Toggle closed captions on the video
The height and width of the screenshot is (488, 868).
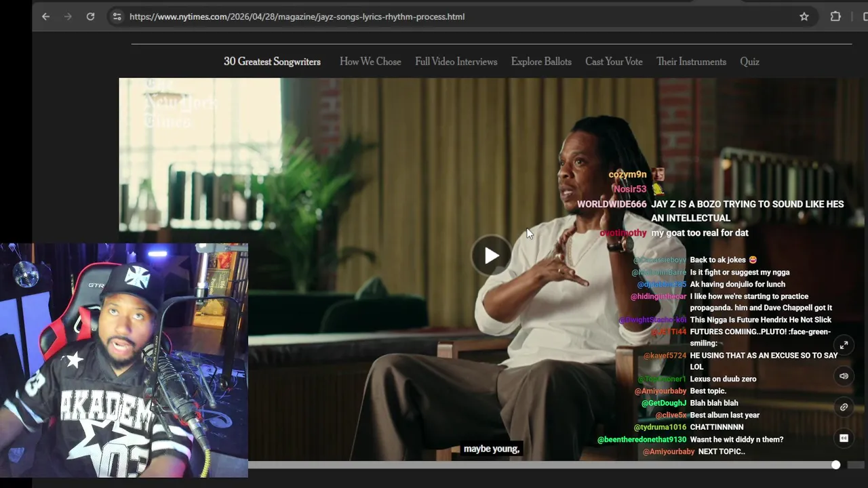click(844, 439)
